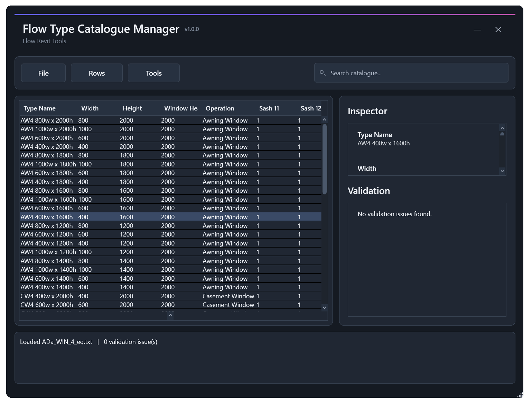This screenshot has height=405, width=532.
Task: Sort by Width column header
Action: tap(99, 108)
